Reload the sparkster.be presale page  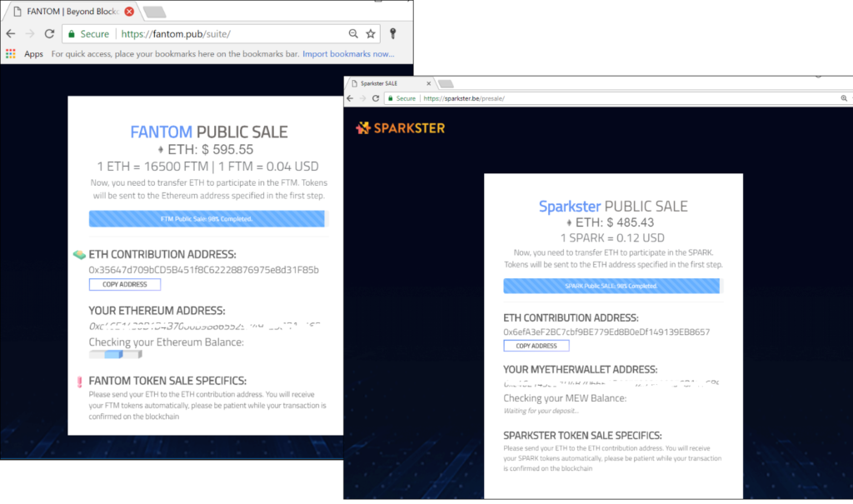377,98
